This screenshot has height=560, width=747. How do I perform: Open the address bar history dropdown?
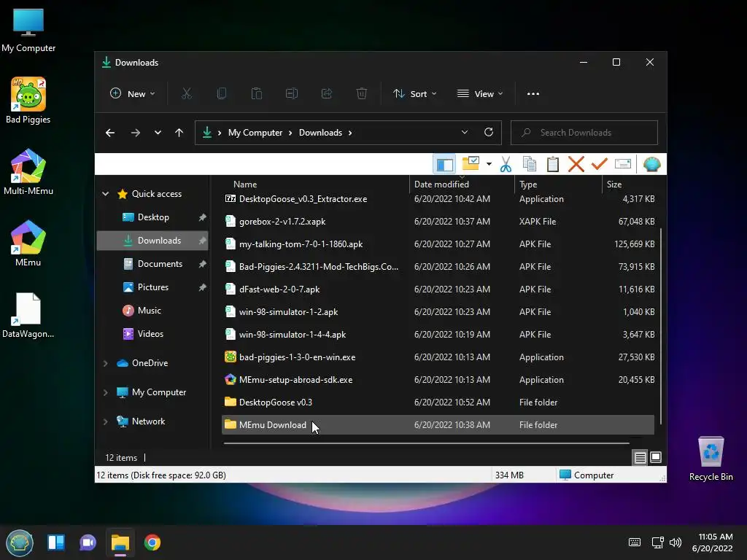point(465,133)
